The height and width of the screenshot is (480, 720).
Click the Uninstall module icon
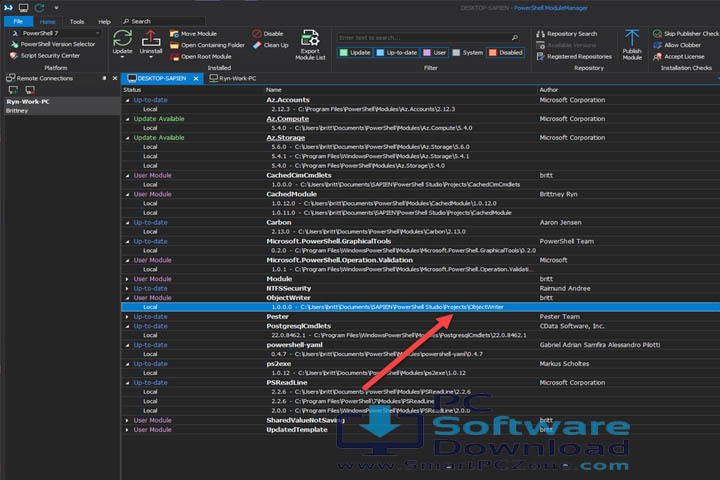[x=151, y=39]
